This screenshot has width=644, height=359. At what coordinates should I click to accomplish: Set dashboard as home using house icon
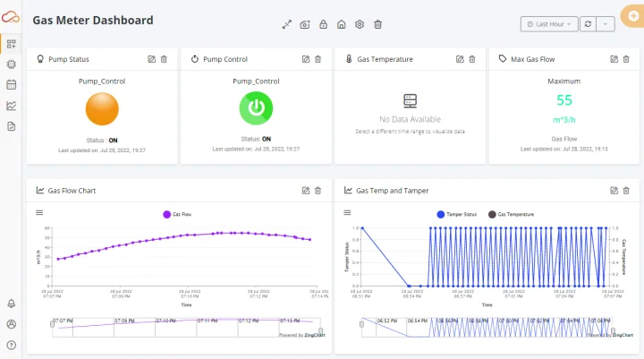342,24
